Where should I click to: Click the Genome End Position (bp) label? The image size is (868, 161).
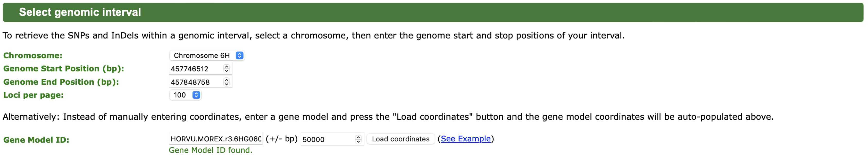point(61,82)
